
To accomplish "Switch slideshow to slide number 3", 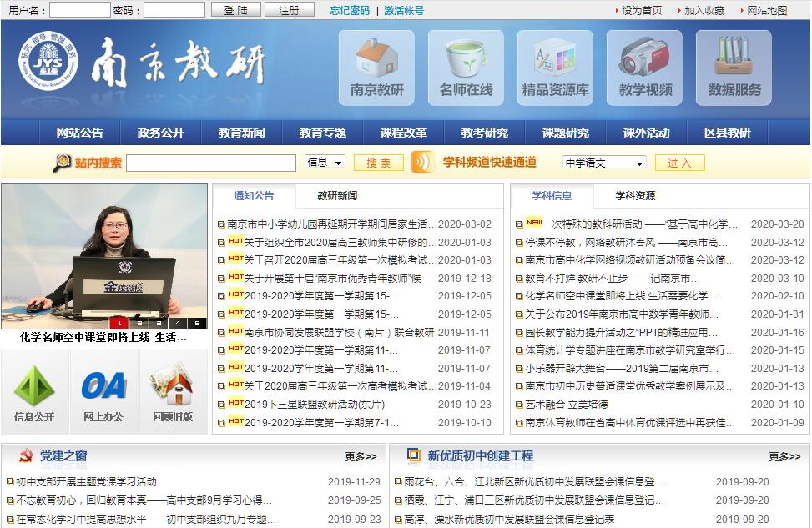I will (x=159, y=323).
